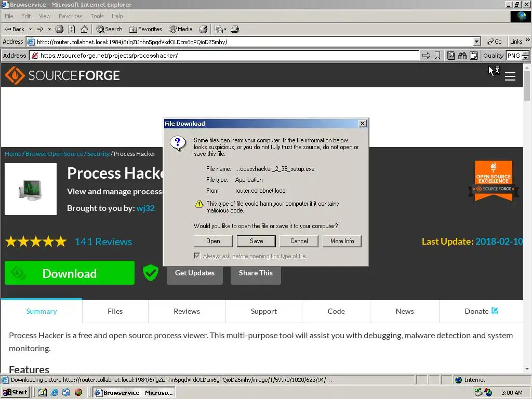This screenshot has height=399, width=532.
Task: Click the green Download button
Action: point(70,273)
